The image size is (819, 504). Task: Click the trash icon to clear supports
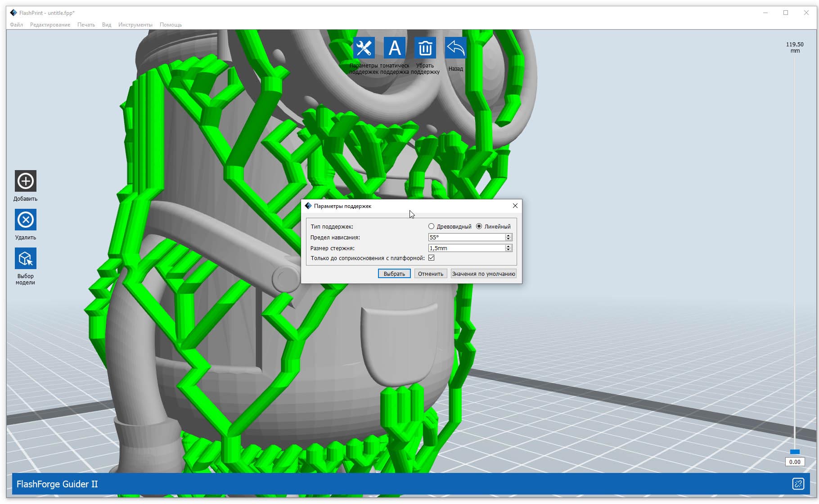tap(425, 48)
